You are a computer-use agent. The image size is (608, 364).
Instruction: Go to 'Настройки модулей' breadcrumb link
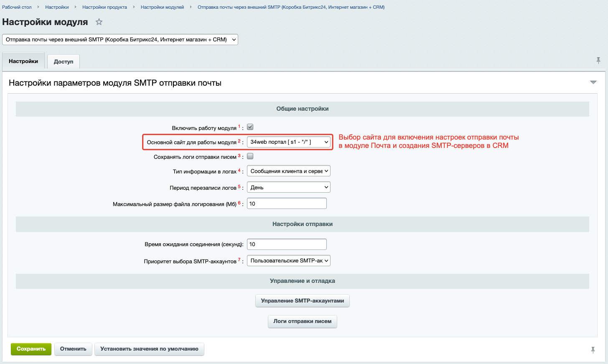click(x=162, y=7)
